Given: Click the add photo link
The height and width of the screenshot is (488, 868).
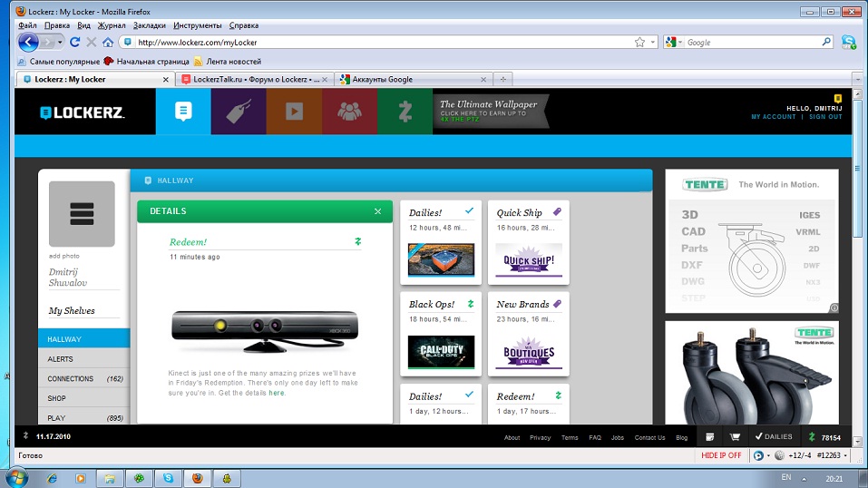Looking at the screenshot, I should [64, 256].
